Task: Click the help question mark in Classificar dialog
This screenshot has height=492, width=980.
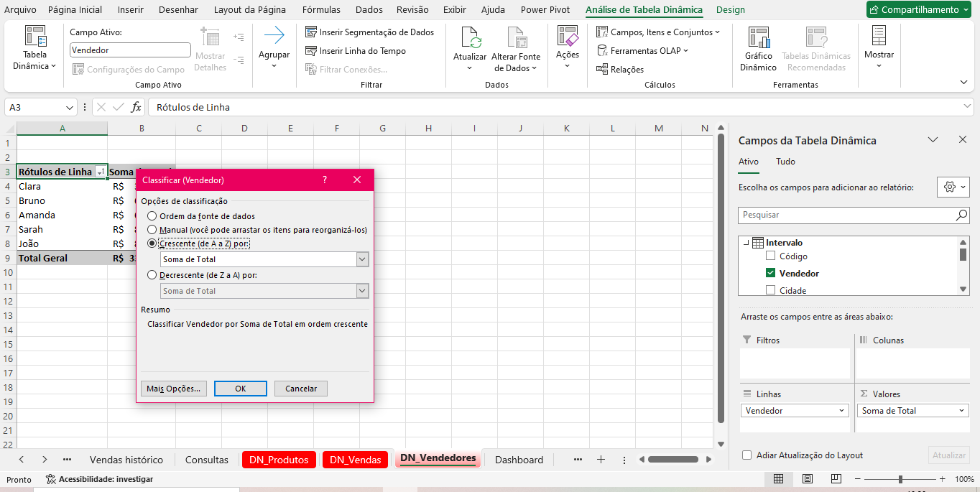Action: pos(324,180)
